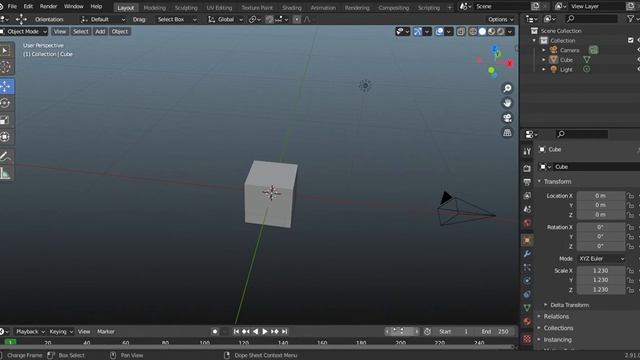This screenshot has height=360, width=640.
Task: Open the Object properties tab icon
Action: tap(527, 240)
